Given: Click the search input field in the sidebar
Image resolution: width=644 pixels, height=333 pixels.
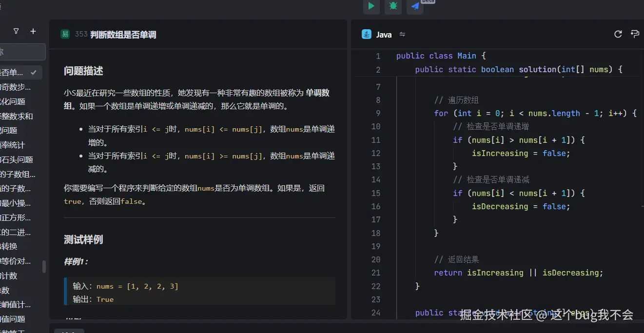Looking at the screenshot, I should click(x=22, y=52).
